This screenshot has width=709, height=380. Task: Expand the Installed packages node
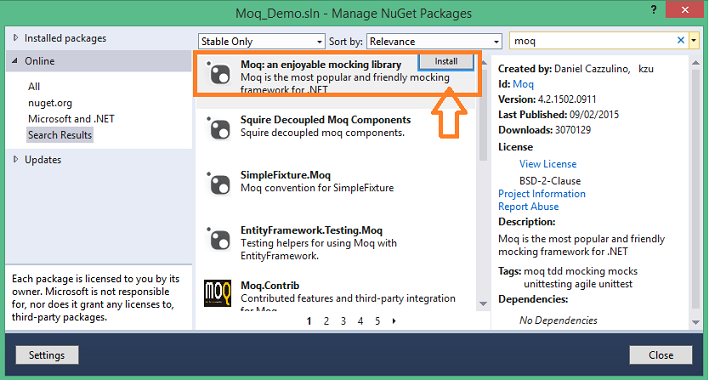16,38
